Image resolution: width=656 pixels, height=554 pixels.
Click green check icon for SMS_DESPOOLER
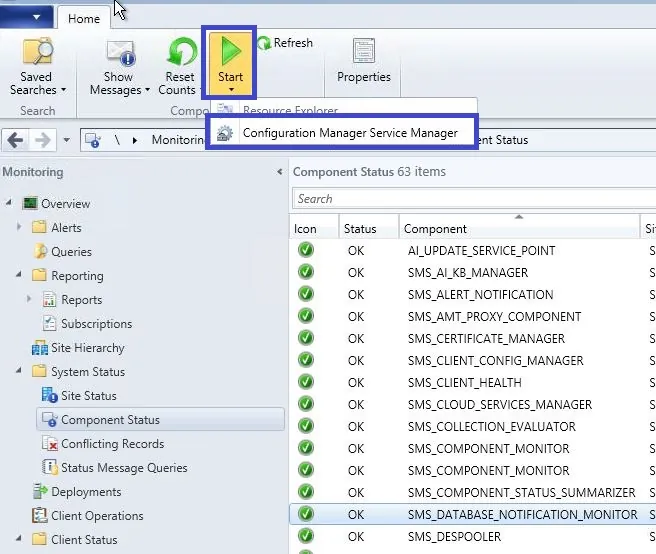point(306,536)
